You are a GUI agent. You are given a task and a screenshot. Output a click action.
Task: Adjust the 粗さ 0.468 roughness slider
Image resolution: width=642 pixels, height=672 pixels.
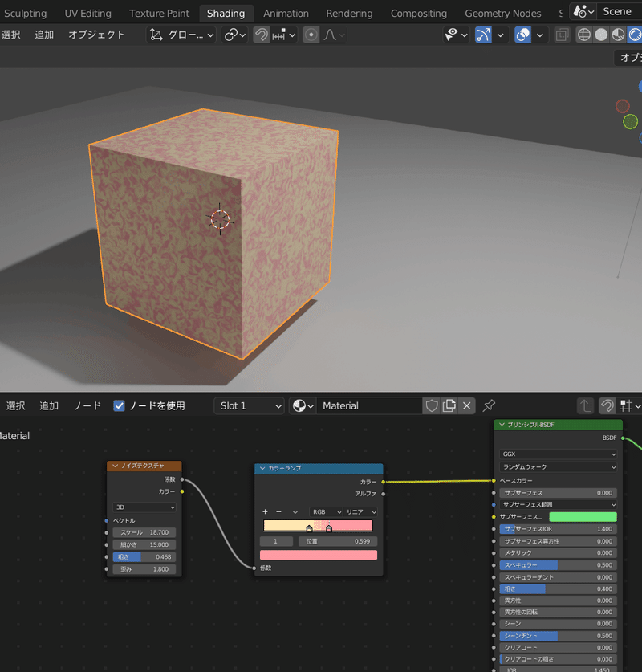coord(144,557)
